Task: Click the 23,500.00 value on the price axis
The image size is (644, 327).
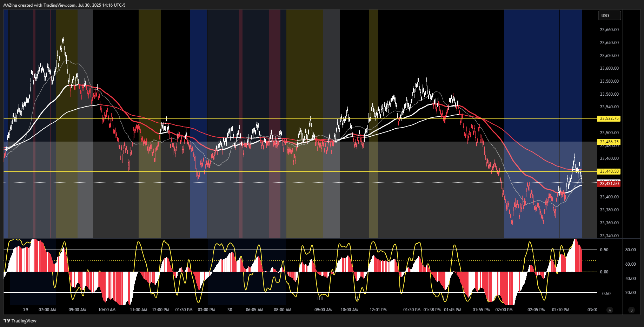Action: tap(609, 133)
